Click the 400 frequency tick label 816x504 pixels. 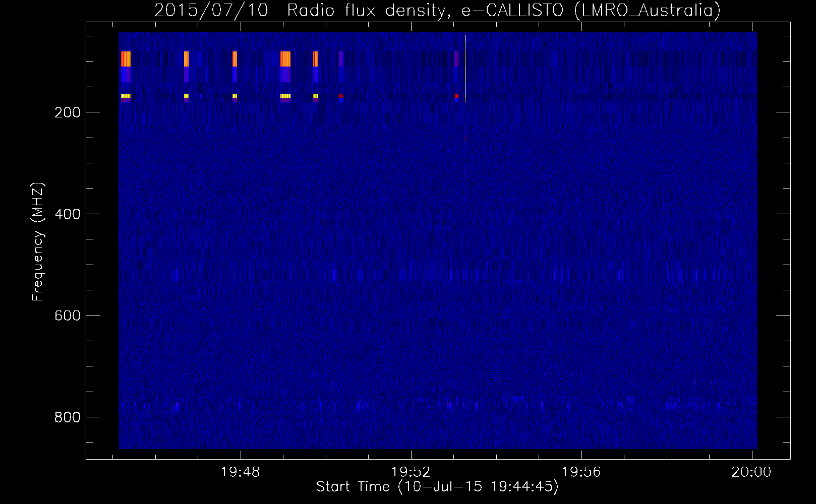point(68,214)
